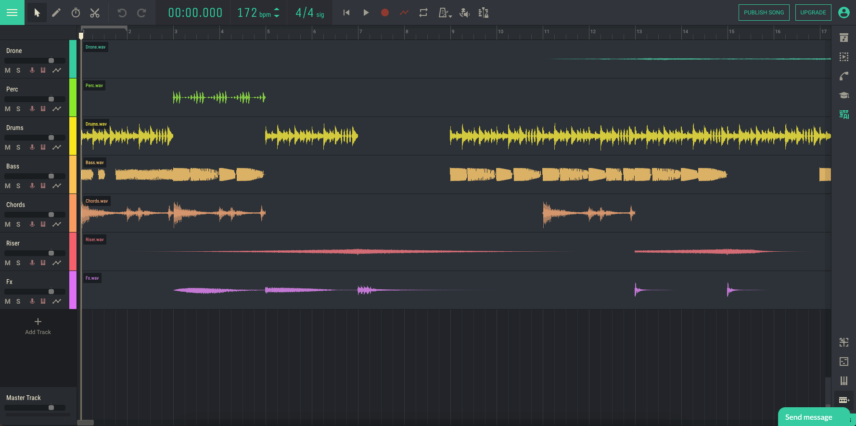This screenshot has height=426, width=856.
Task: Click the Master Track volume slider
Action: [x=35, y=407]
